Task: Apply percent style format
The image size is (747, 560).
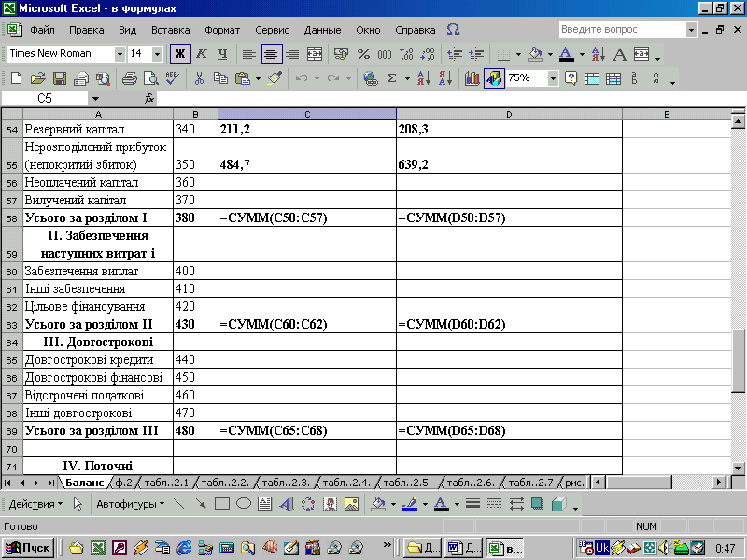Action: coord(363,54)
